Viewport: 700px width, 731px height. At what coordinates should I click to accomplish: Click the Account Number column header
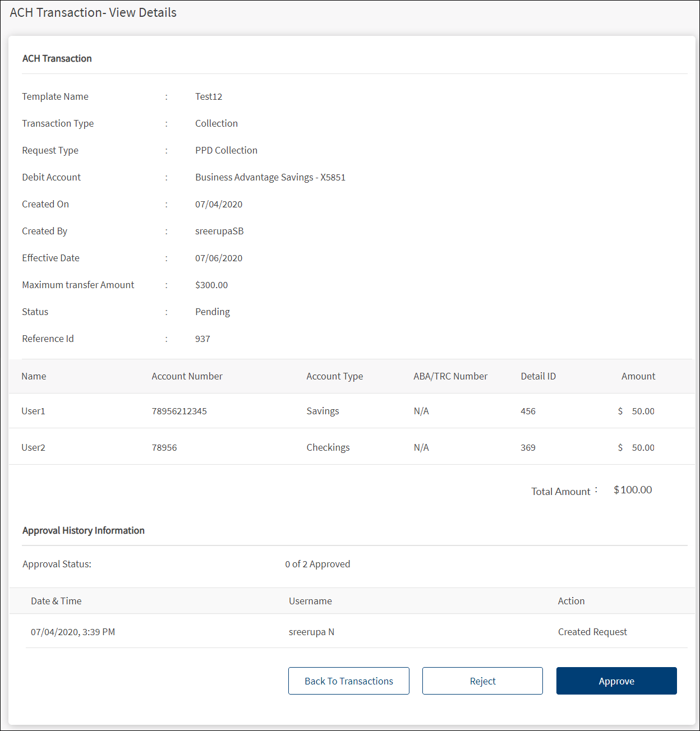point(187,376)
